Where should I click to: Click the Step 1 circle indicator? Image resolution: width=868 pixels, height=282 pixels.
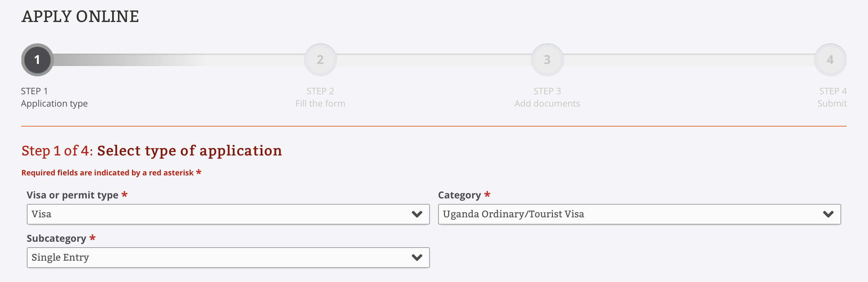[36, 59]
